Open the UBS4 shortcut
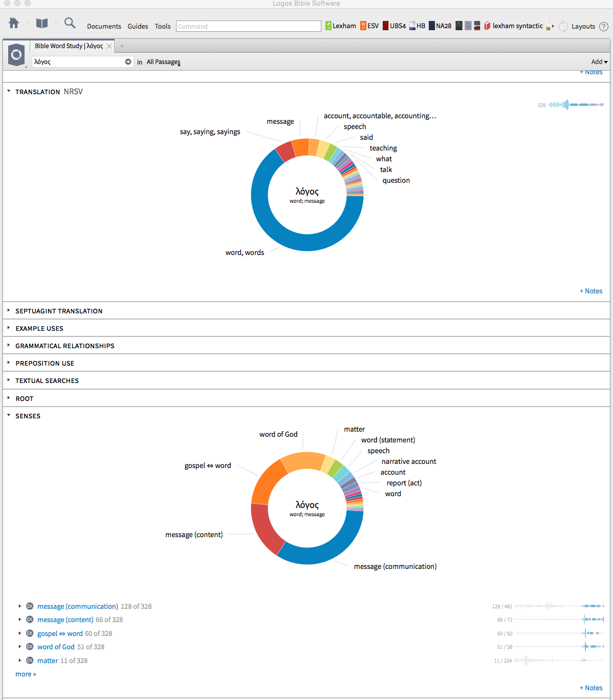The height and width of the screenshot is (700, 613). pos(394,26)
